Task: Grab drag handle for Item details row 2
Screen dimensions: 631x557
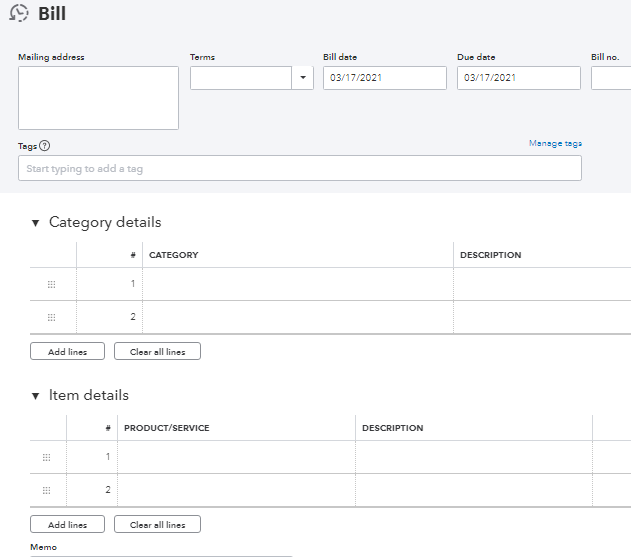Action: (46, 490)
